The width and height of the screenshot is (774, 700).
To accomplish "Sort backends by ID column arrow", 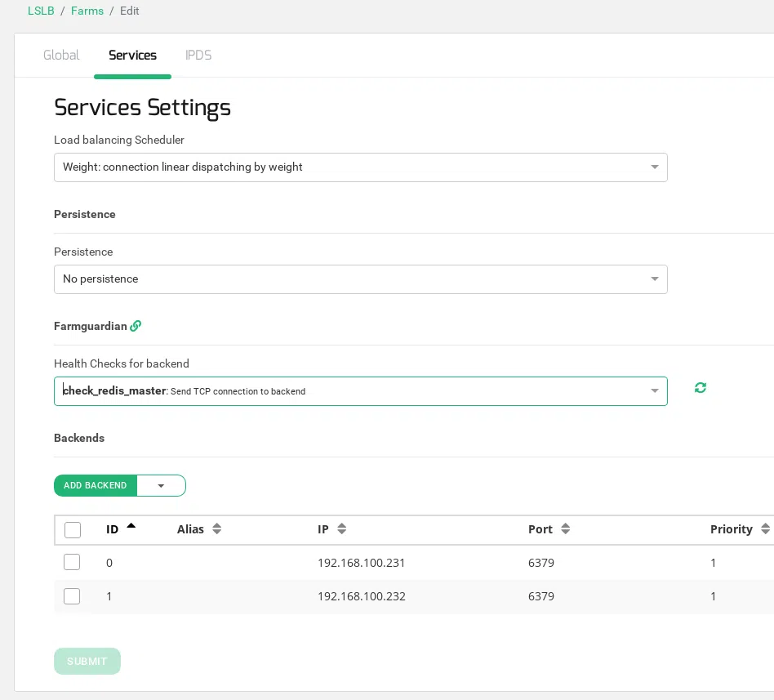I will pyautogui.click(x=131, y=527).
